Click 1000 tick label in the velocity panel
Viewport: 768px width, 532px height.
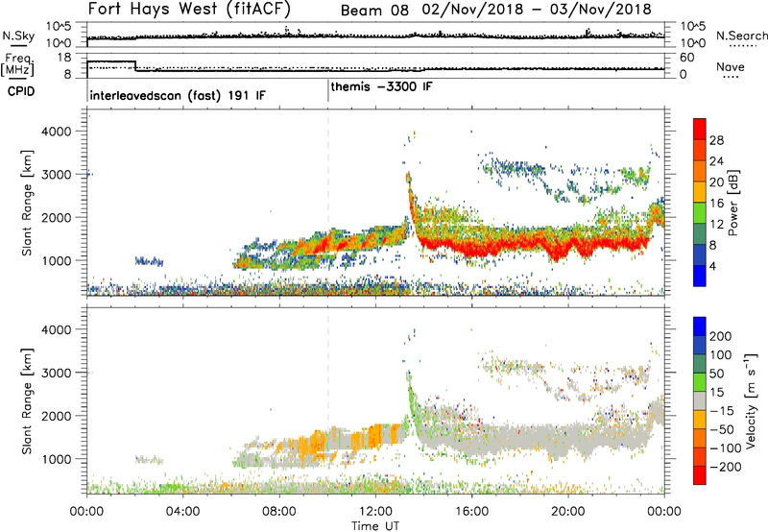tap(57, 459)
